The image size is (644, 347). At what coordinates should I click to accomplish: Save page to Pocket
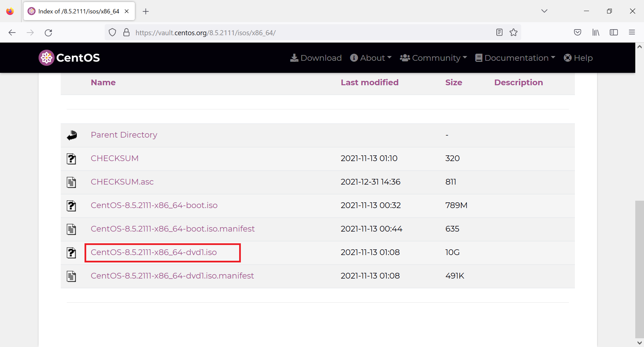point(578,32)
